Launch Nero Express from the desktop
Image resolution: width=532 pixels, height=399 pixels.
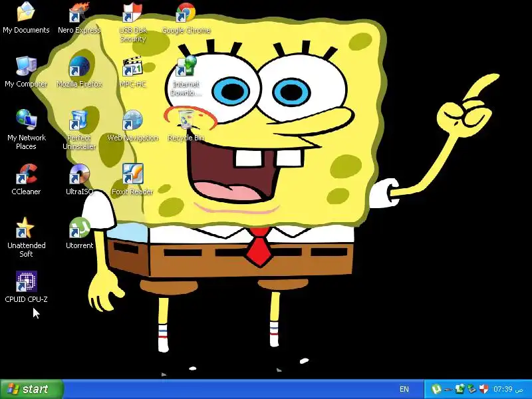tap(79, 18)
